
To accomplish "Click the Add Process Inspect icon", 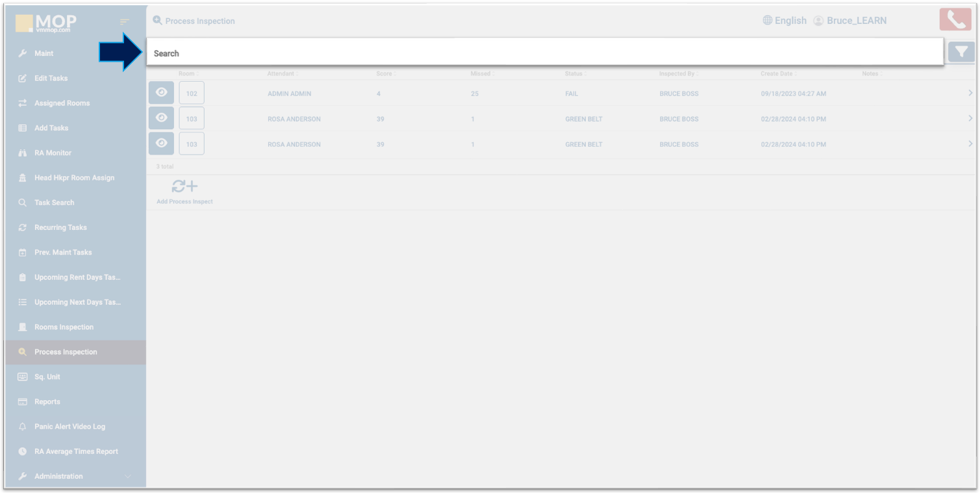I will pyautogui.click(x=184, y=187).
